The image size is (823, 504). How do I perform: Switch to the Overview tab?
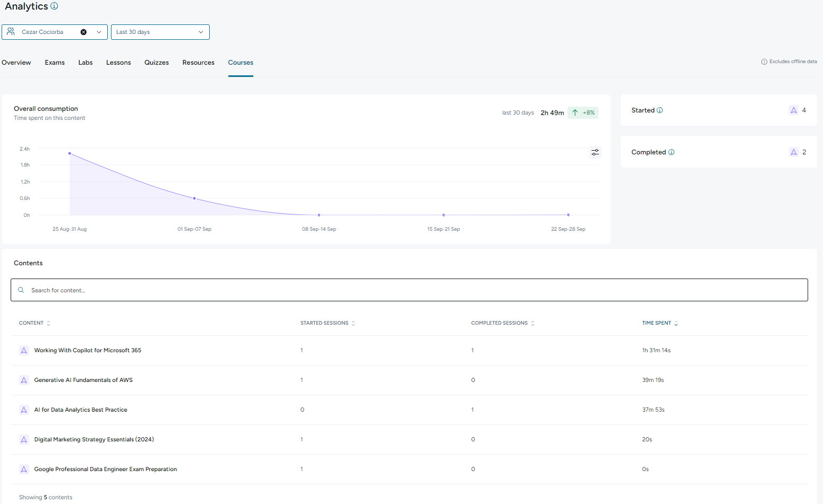tap(16, 63)
